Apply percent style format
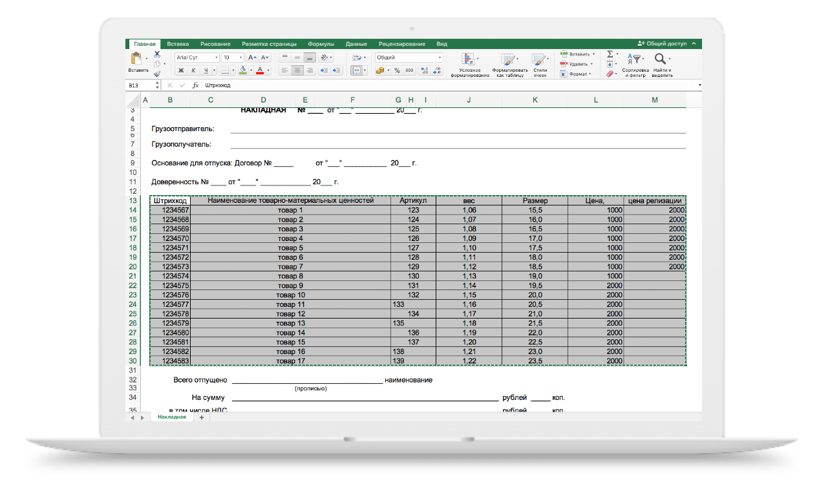Image resolution: width=830 pixels, height=504 pixels. tap(397, 70)
